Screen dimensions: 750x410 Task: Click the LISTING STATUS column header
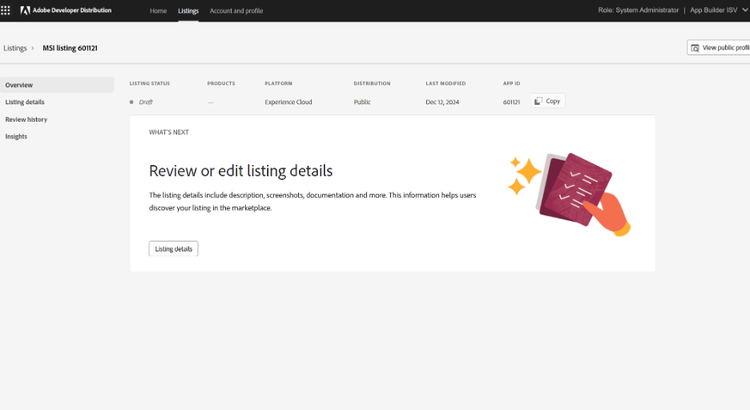click(x=150, y=83)
